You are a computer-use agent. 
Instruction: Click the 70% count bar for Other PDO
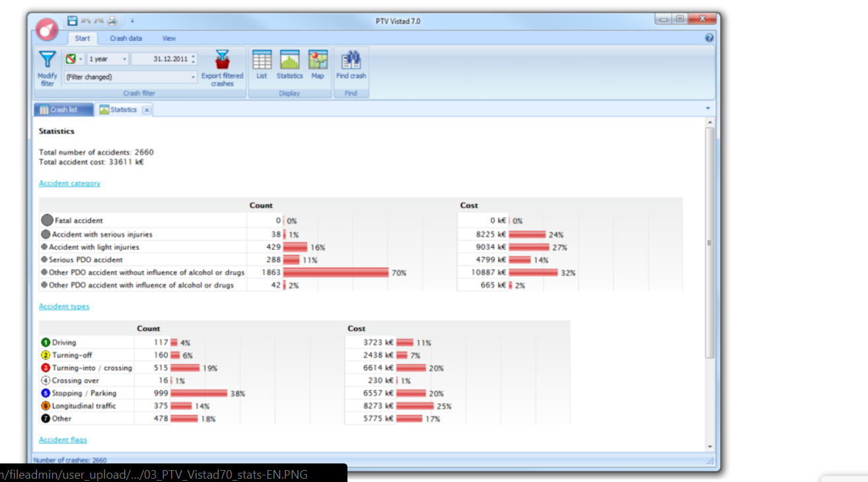pyautogui.click(x=336, y=272)
